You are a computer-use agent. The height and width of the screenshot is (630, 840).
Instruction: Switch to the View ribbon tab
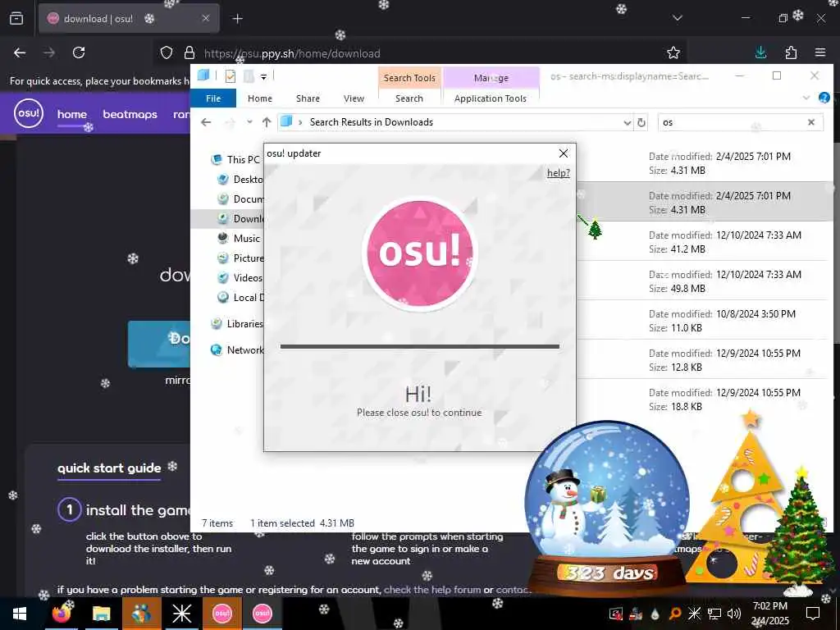(354, 98)
